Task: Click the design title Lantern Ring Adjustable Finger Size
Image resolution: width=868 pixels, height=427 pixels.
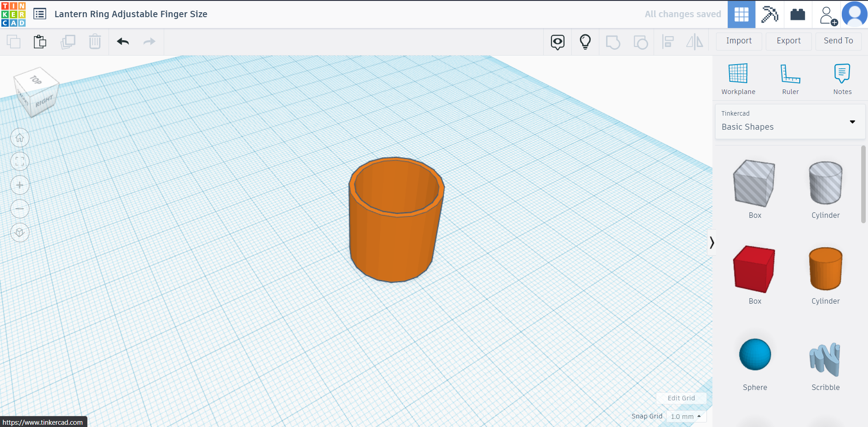Action: pos(131,14)
